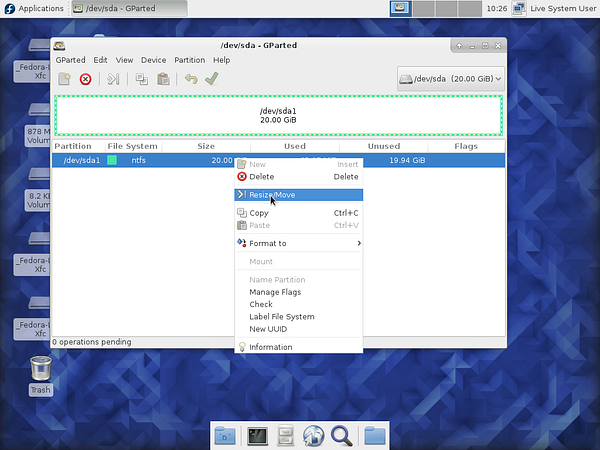Screen dimensions: 600x450
Task: Choose Check from the context menu
Action: point(298,304)
